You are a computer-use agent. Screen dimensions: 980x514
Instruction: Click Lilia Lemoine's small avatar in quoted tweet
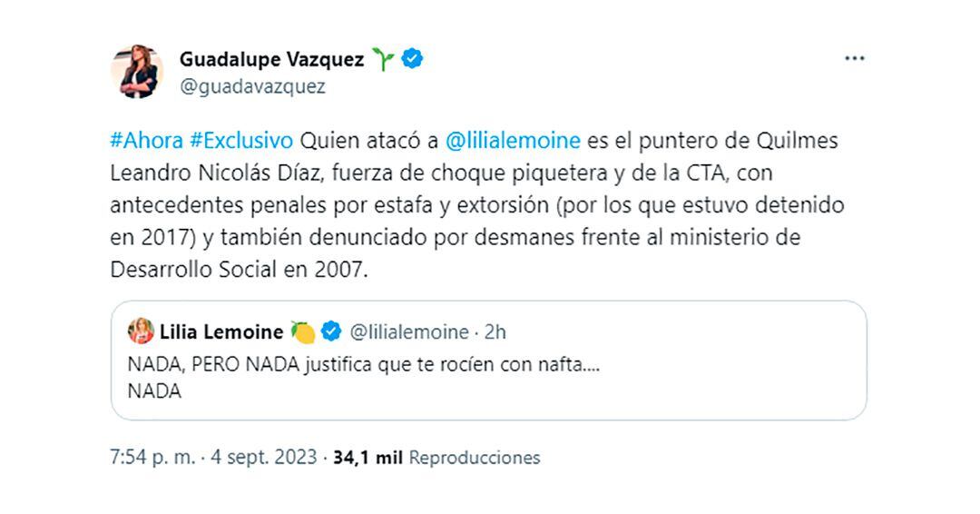point(142,332)
